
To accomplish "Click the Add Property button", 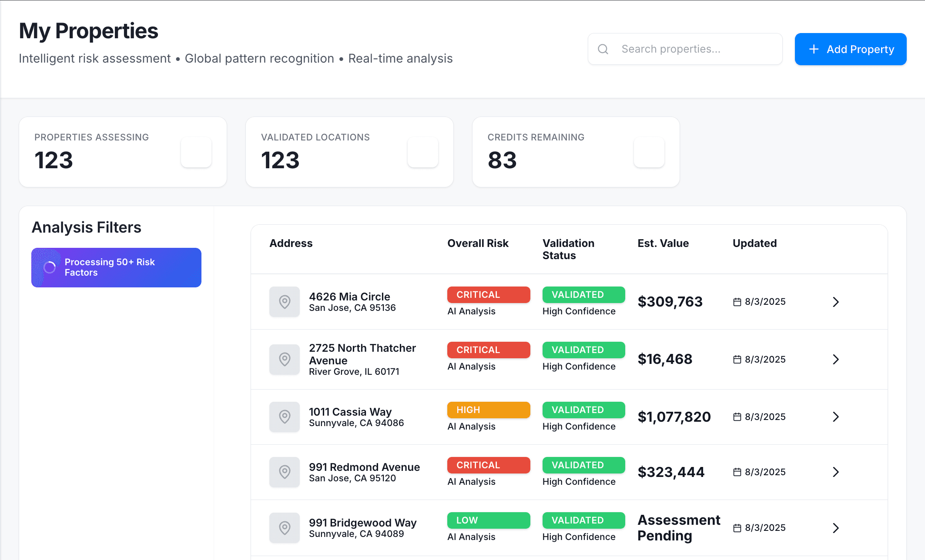I will point(850,49).
